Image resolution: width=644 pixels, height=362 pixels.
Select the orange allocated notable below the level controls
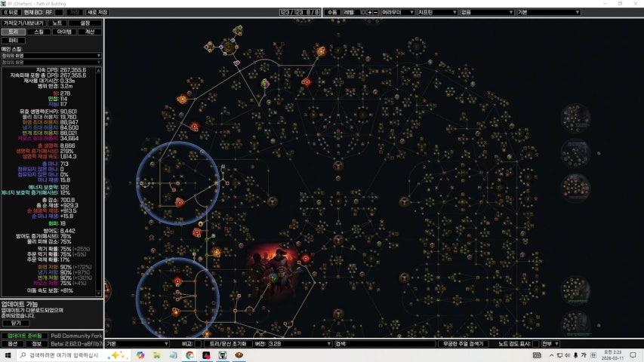point(321,51)
